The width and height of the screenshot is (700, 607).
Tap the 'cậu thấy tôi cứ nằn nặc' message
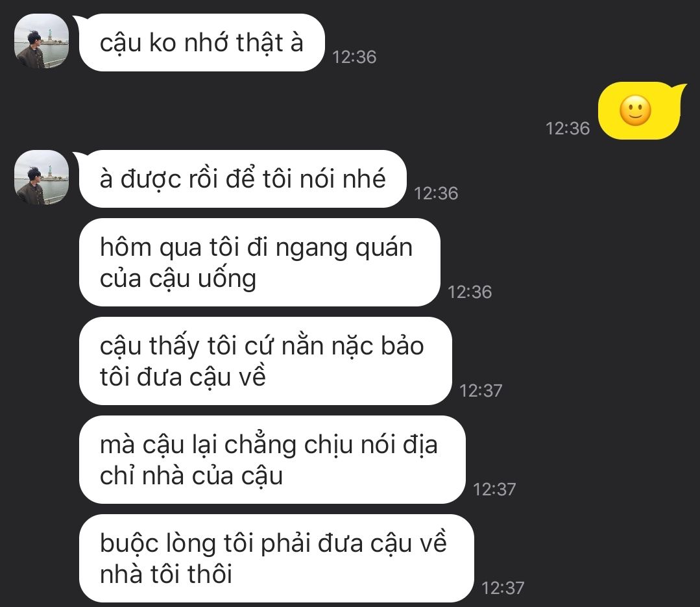click(x=265, y=361)
